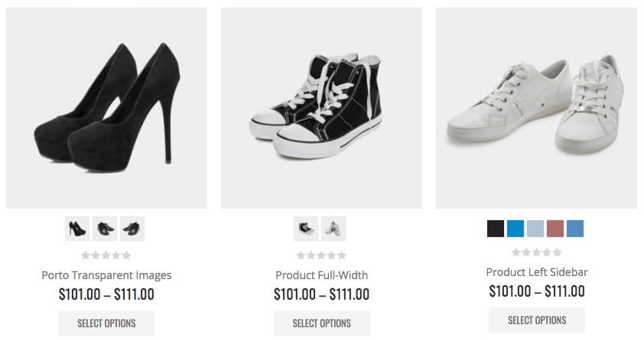644x341 pixels.
Task: View the white leather sneakers product image
Action: point(536,108)
